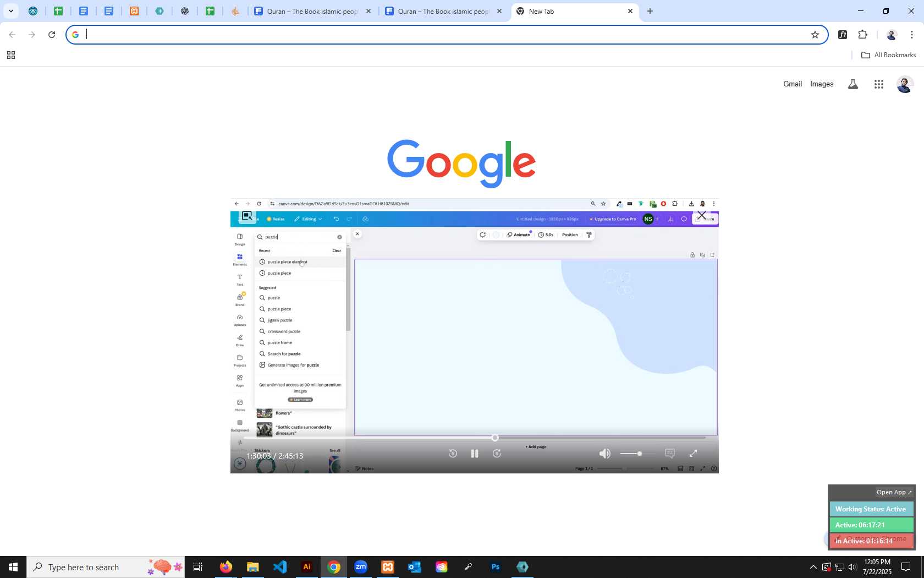This screenshot has height=578, width=924.
Task: Open the Gmail link
Action: point(793,84)
